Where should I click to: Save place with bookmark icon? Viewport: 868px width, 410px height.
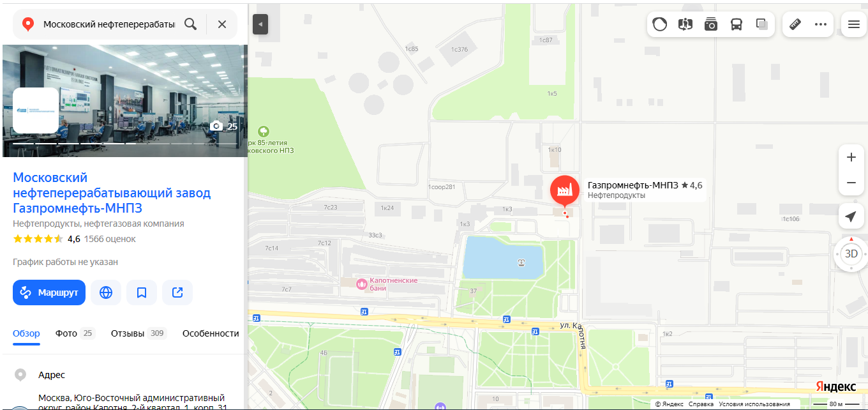click(x=142, y=292)
